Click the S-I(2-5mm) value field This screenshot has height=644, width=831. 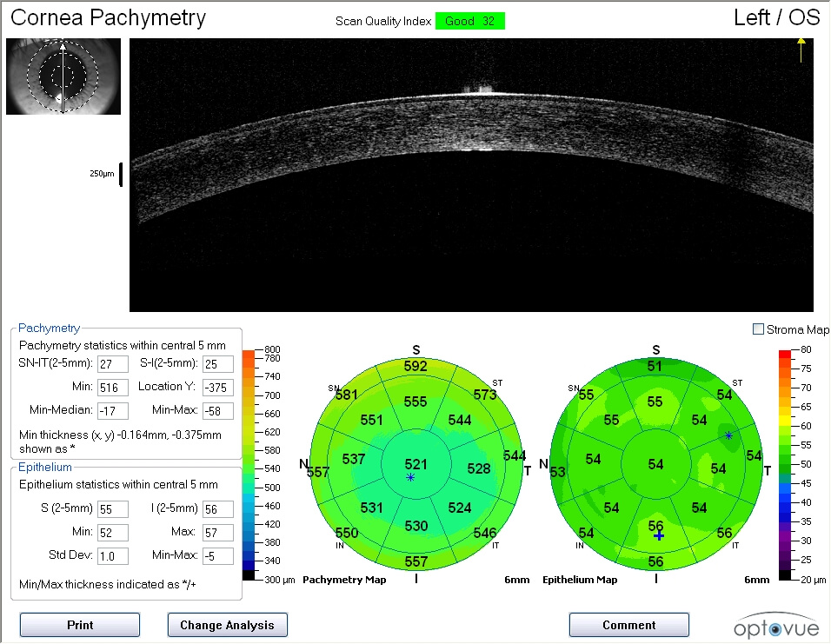point(218,364)
